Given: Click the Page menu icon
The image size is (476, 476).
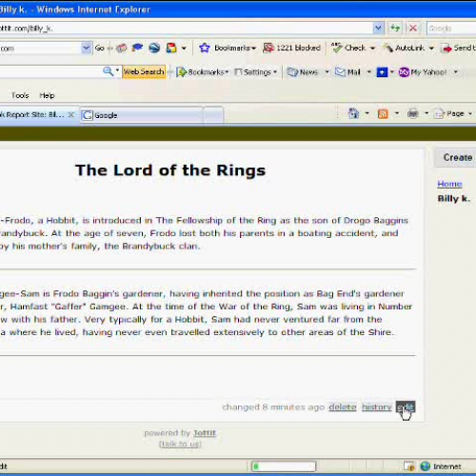Looking at the screenshot, I should point(439,113).
